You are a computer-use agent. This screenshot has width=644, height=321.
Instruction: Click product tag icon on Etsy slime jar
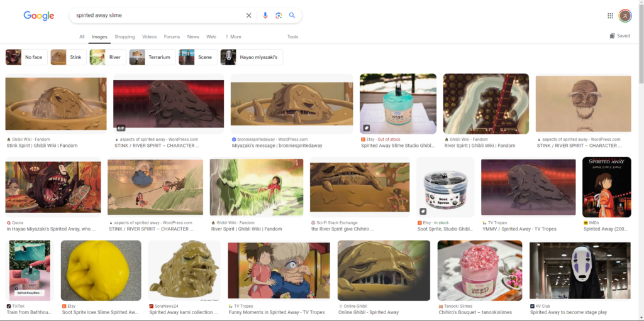[x=367, y=128]
